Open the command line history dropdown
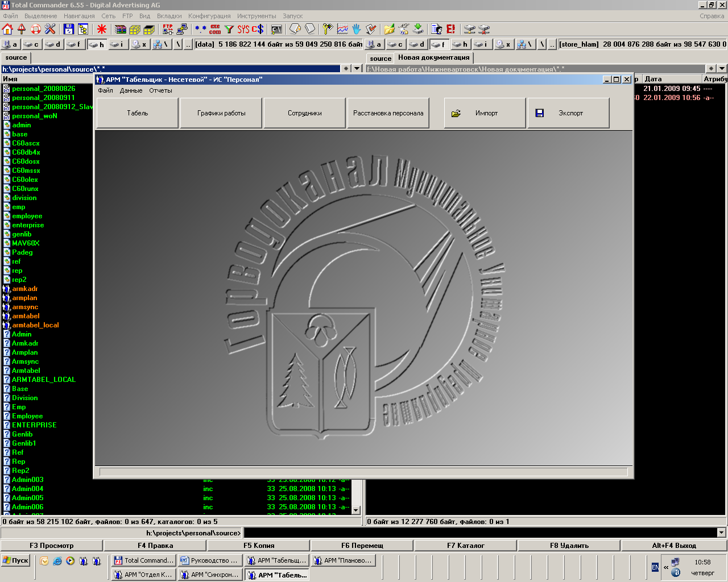728x582 pixels. 721,533
